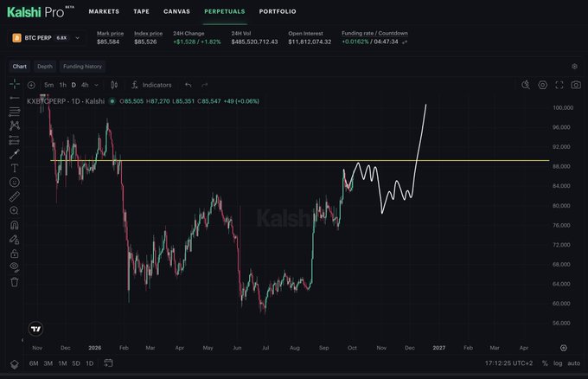This screenshot has height=379, width=588.
Task: Open the TAPE section
Action: click(141, 11)
